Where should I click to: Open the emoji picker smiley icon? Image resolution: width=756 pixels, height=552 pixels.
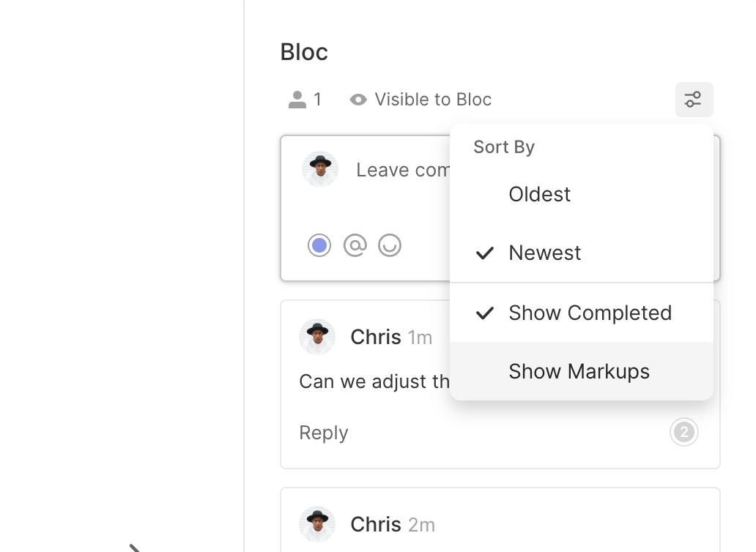coord(390,245)
